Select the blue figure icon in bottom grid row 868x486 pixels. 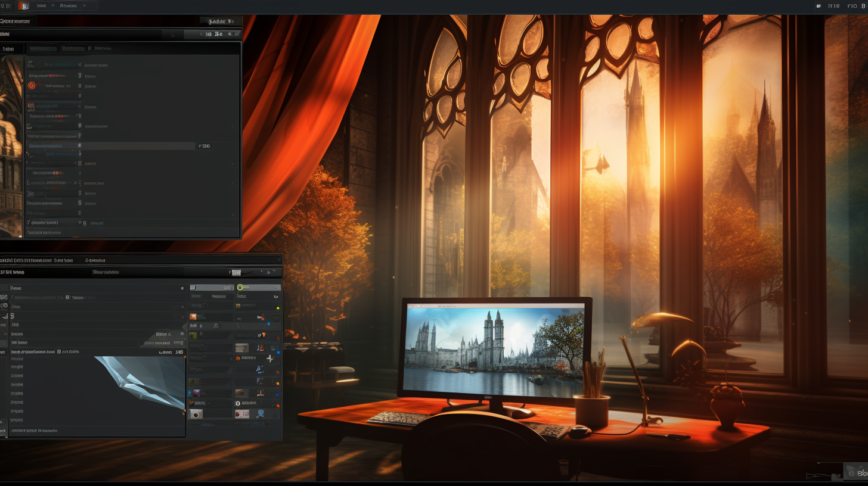coord(261,413)
